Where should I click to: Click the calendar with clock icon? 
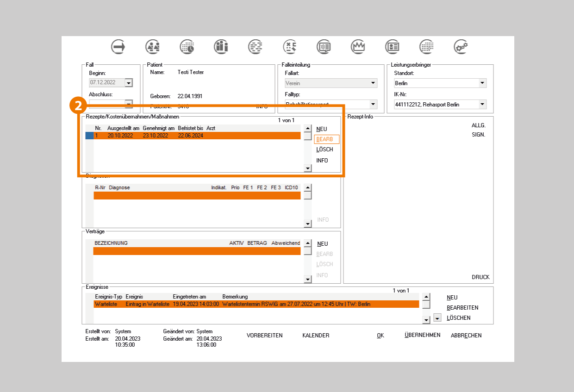pos(187,46)
